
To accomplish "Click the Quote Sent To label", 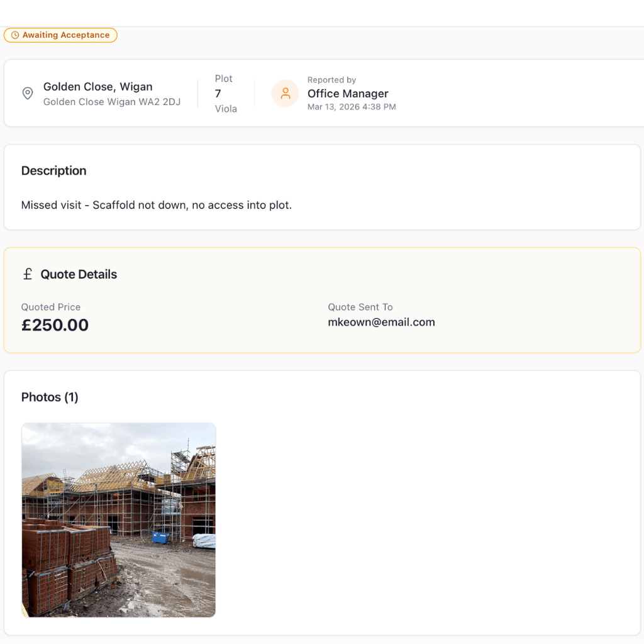I will [x=360, y=307].
